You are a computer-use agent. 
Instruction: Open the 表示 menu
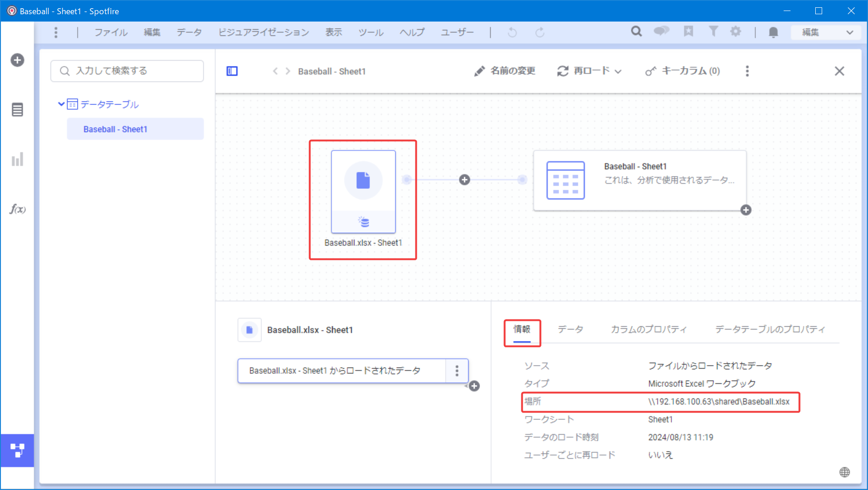point(334,32)
